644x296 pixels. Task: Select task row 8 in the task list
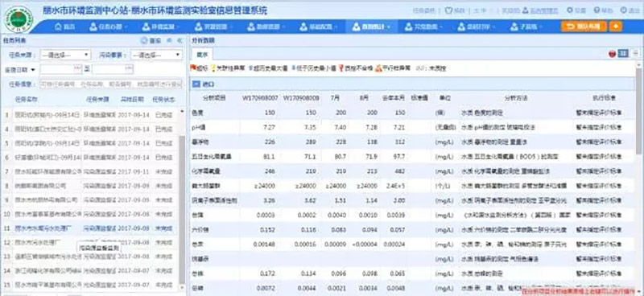90,186
